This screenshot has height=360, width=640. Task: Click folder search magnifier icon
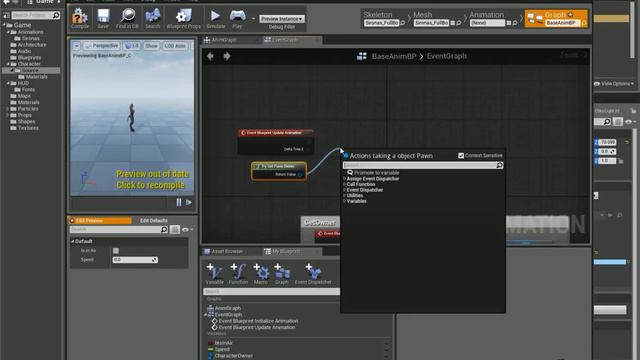click(56, 15)
